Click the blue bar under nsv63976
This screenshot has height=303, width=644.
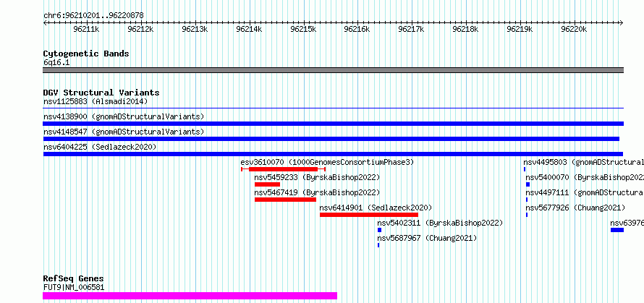click(x=617, y=230)
